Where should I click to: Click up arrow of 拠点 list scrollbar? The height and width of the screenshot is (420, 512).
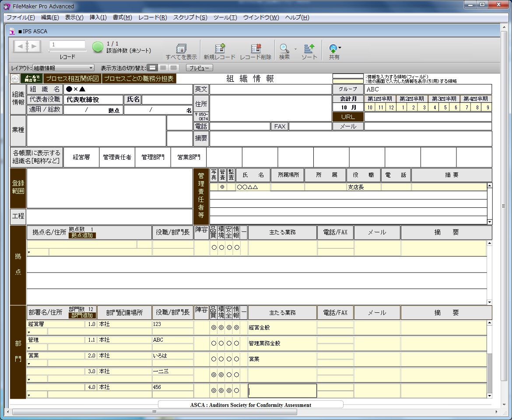coord(490,243)
